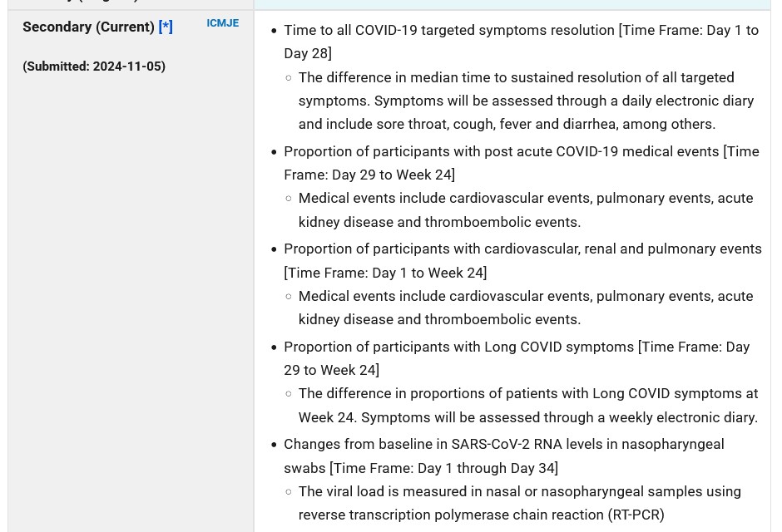Image resolution: width=782 pixels, height=532 pixels.
Task: Click the SARS-CoV-2 RNA levels outcome title
Action: click(503, 444)
